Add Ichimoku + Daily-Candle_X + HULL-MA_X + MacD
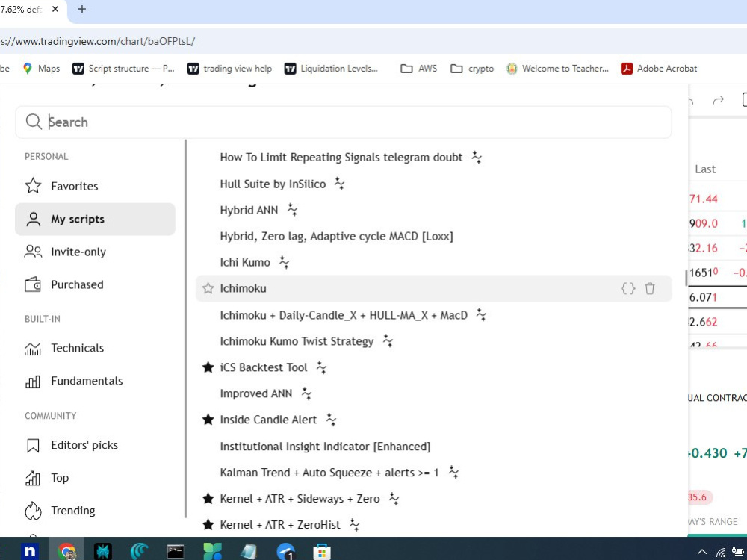Image resolution: width=747 pixels, height=560 pixels. click(x=344, y=315)
